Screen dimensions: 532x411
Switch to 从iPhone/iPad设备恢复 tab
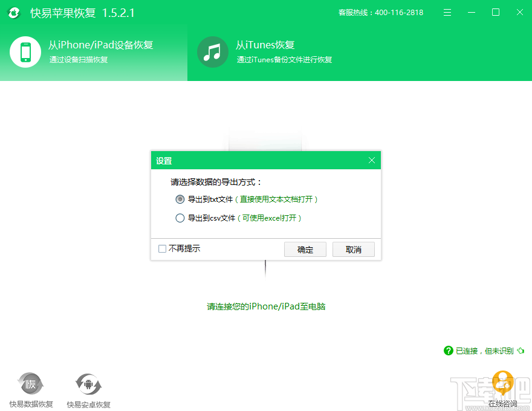(x=94, y=52)
